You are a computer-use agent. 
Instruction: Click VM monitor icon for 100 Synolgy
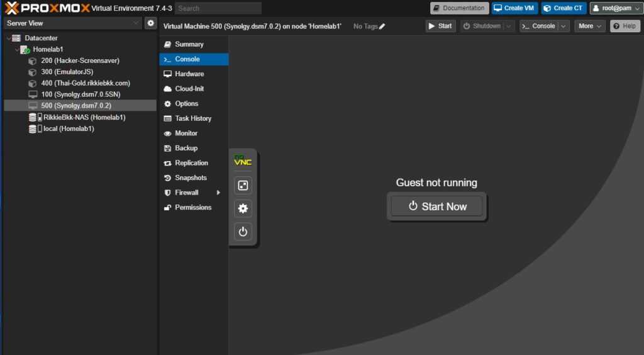(x=33, y=94)
